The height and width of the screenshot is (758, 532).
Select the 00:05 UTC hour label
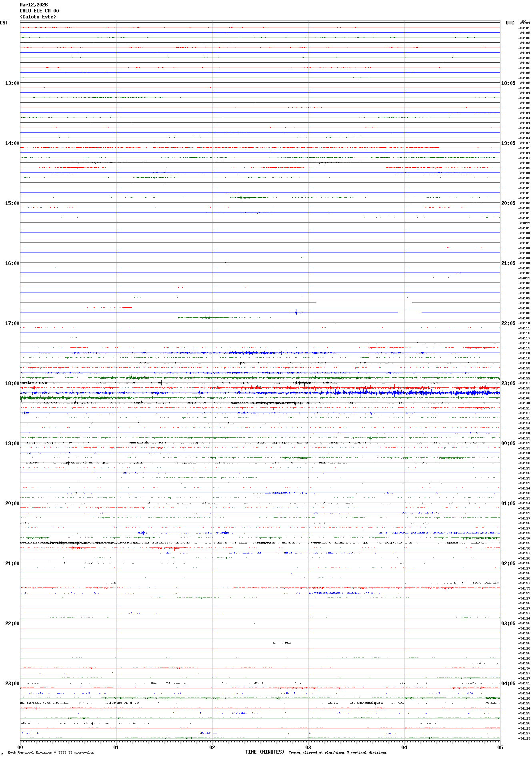pos(508,443)
